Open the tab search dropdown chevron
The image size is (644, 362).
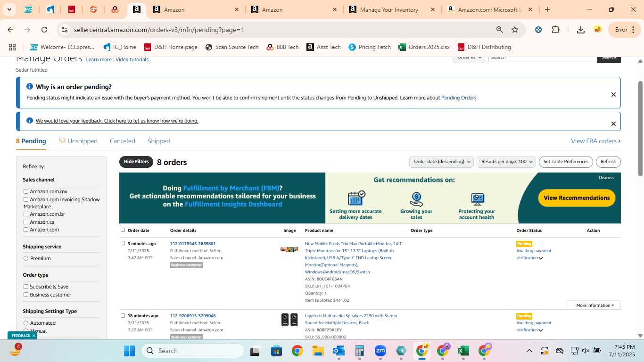pyautogui.click(x=9, y=9)
